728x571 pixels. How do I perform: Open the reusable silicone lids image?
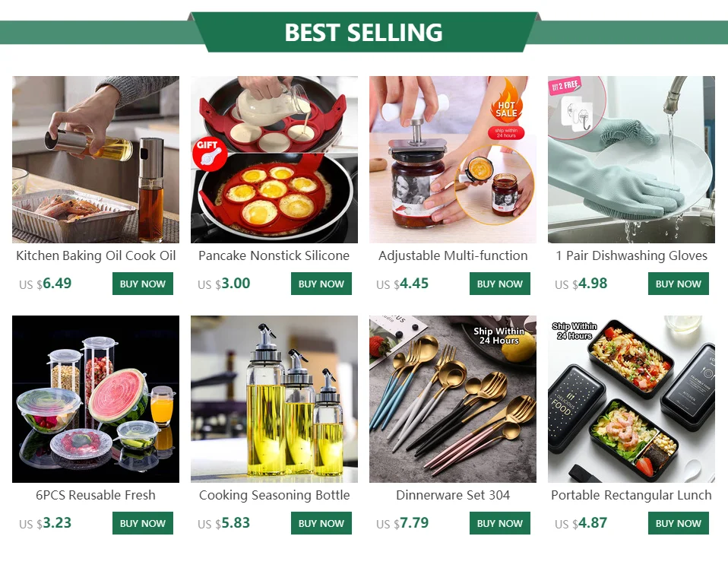96,399
